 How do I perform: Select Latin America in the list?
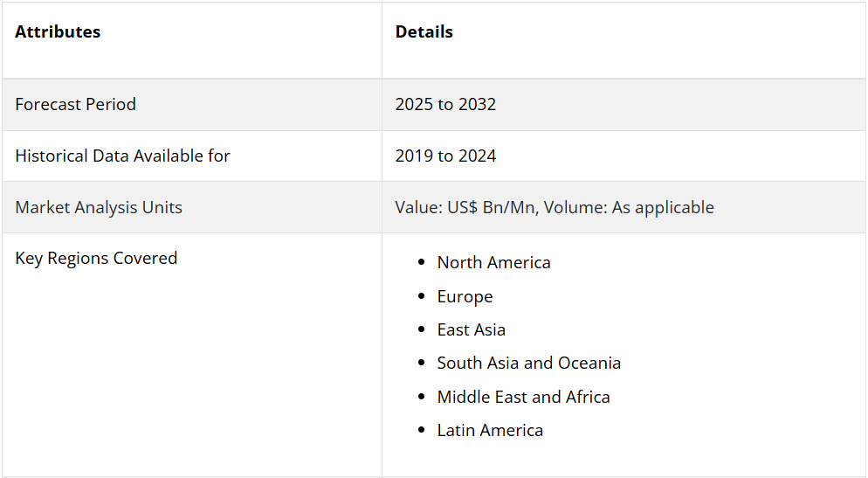(490, 430)
